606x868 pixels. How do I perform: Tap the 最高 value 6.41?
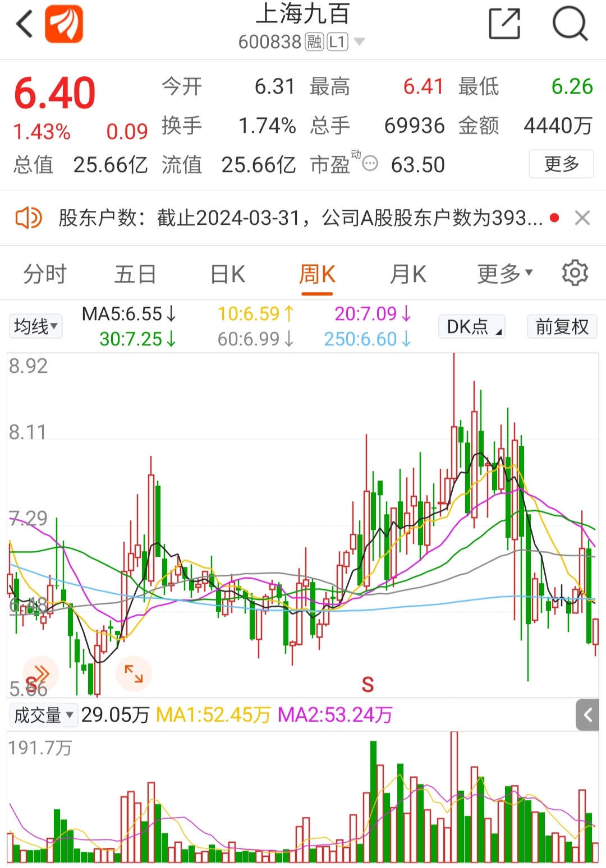point(424,86)
